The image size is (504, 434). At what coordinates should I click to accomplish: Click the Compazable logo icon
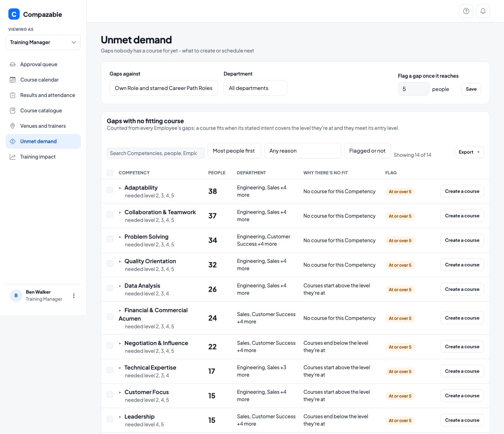tap(14, 14)
